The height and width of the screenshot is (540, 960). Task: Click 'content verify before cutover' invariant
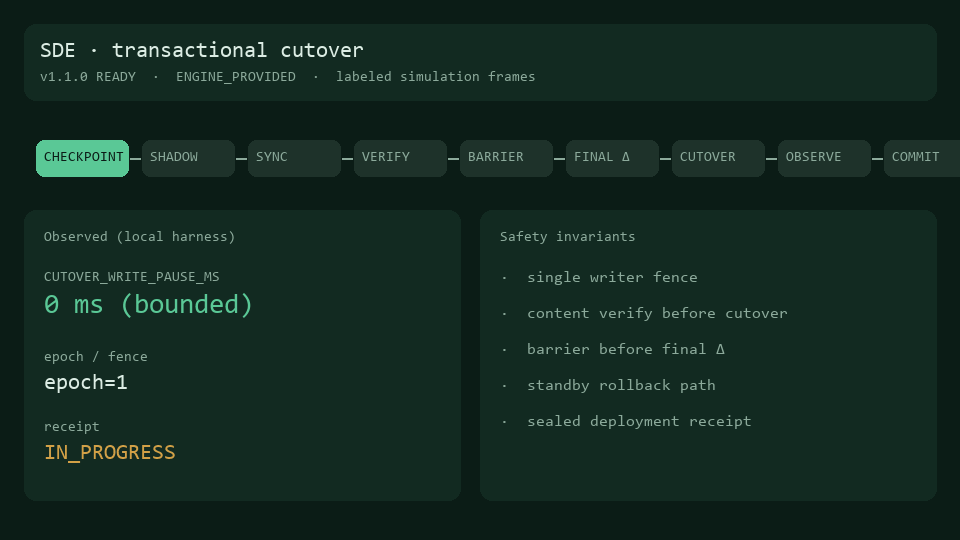click(657, 313)
